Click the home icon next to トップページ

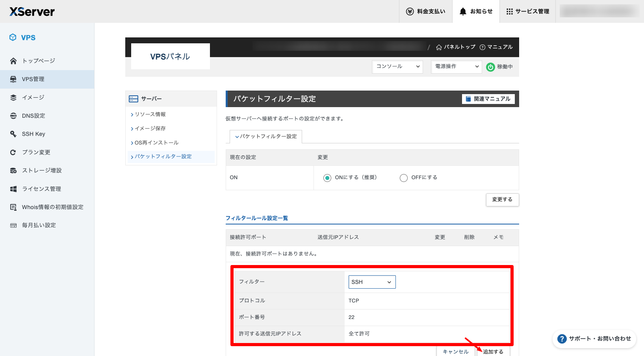click(x=13, y=61)
